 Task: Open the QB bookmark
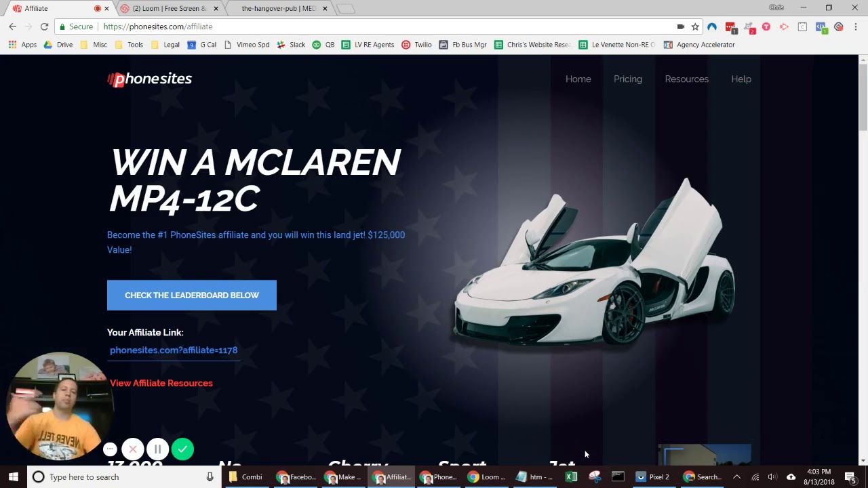[x=323, y=45]
